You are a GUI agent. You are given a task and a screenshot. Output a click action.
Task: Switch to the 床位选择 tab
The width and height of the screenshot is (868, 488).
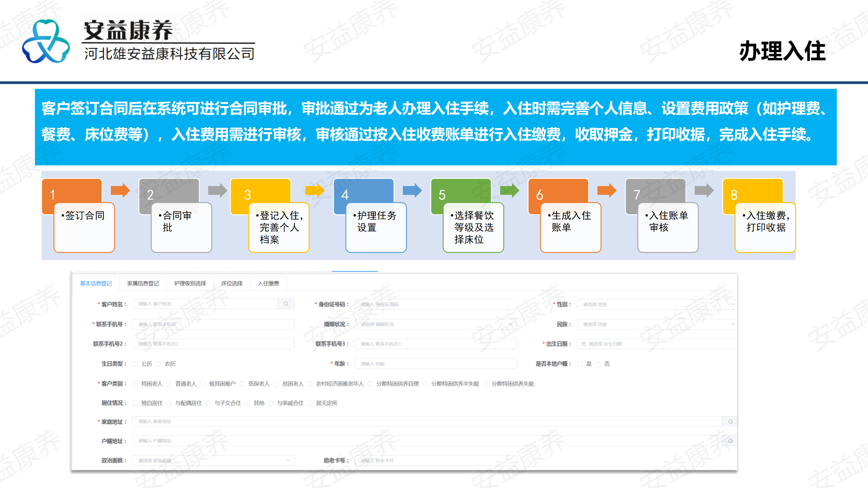tap(232, 283)
